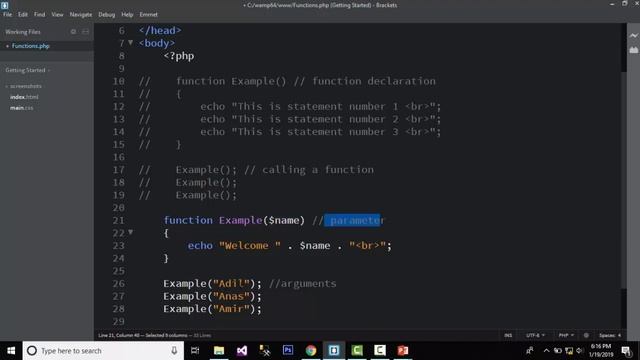Screen dimensions: 640x360
Task: Open white Camtasia recorder icon on taskbar
Action: 380,351
